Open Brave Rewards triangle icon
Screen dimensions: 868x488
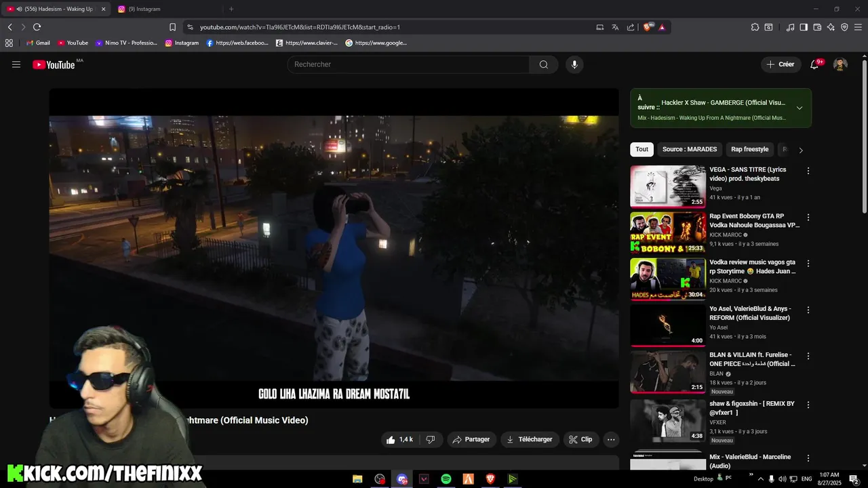(x=662, y=27)
